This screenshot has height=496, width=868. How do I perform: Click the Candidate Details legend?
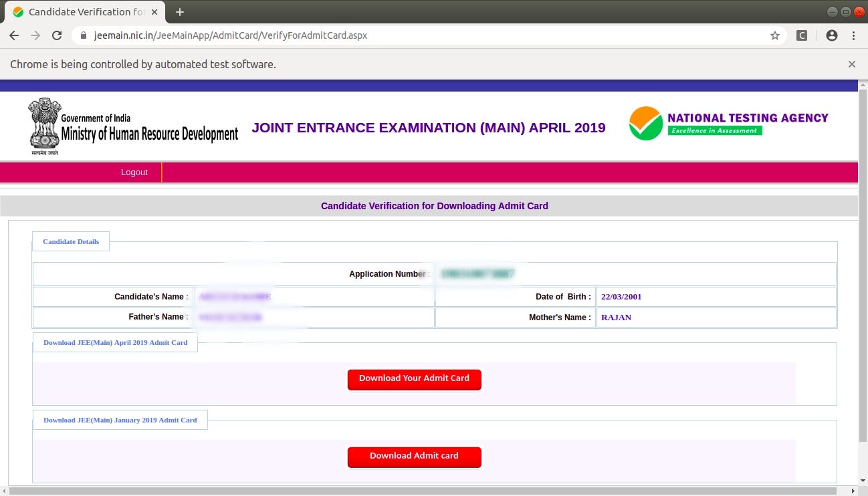click(71, 241)
